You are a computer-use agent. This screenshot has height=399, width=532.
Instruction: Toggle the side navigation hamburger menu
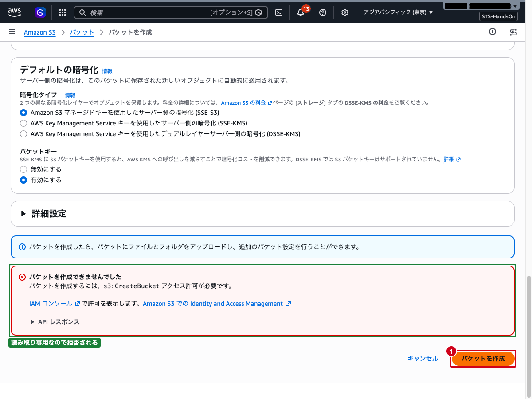(12, 32)
